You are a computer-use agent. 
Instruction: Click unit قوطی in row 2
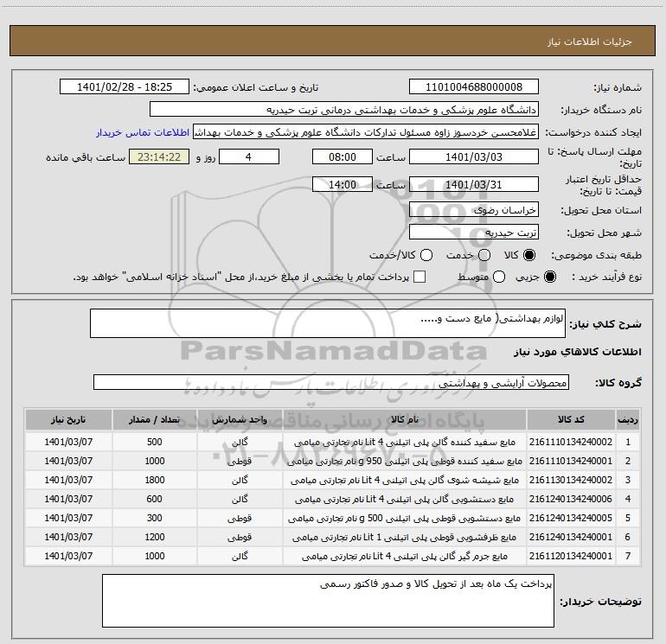pyautogui.click(x=240, y=462)
